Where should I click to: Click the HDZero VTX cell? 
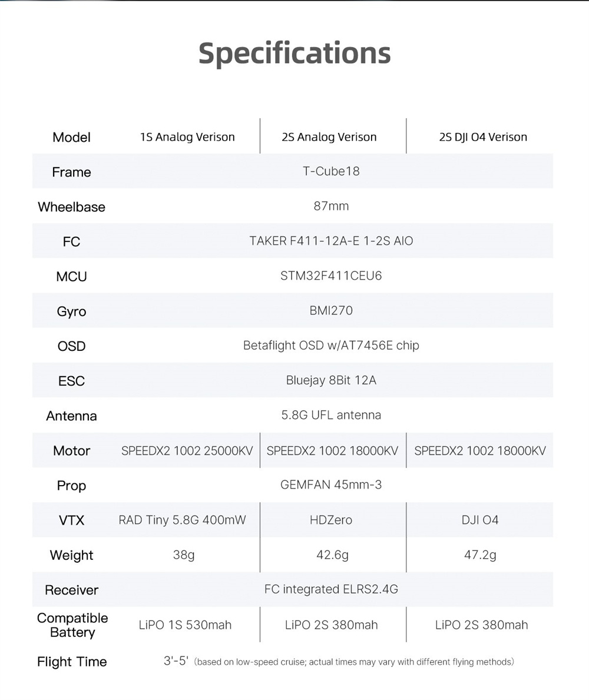point(331,520)
